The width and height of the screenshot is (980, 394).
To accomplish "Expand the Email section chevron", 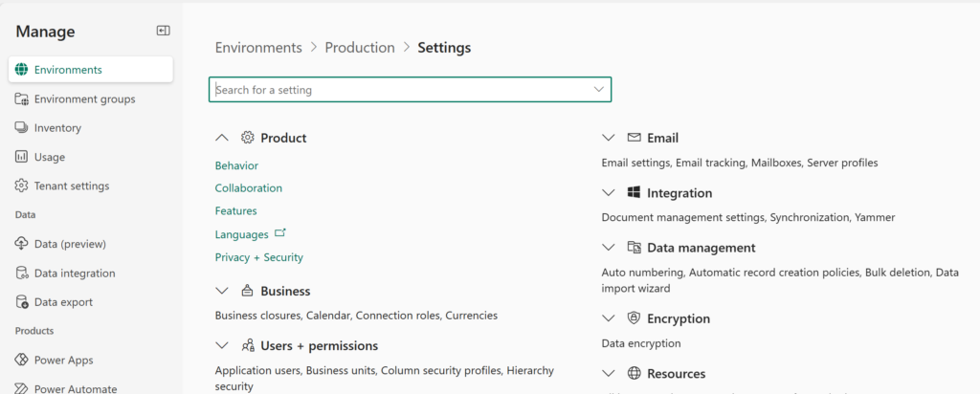I will tap(608, 138).
